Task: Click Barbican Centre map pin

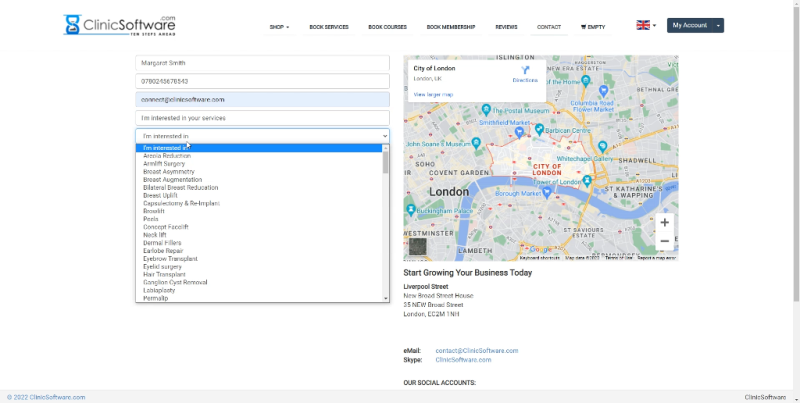Action: tap(539, 129)
